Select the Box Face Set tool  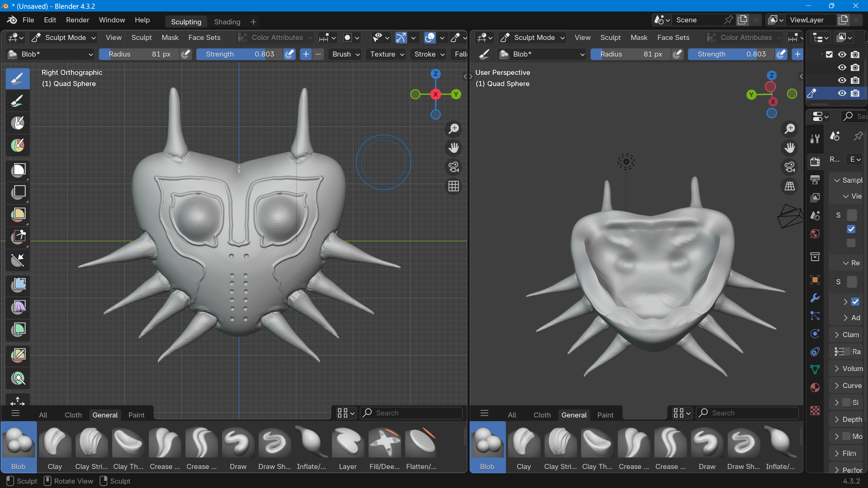point(18,215)
